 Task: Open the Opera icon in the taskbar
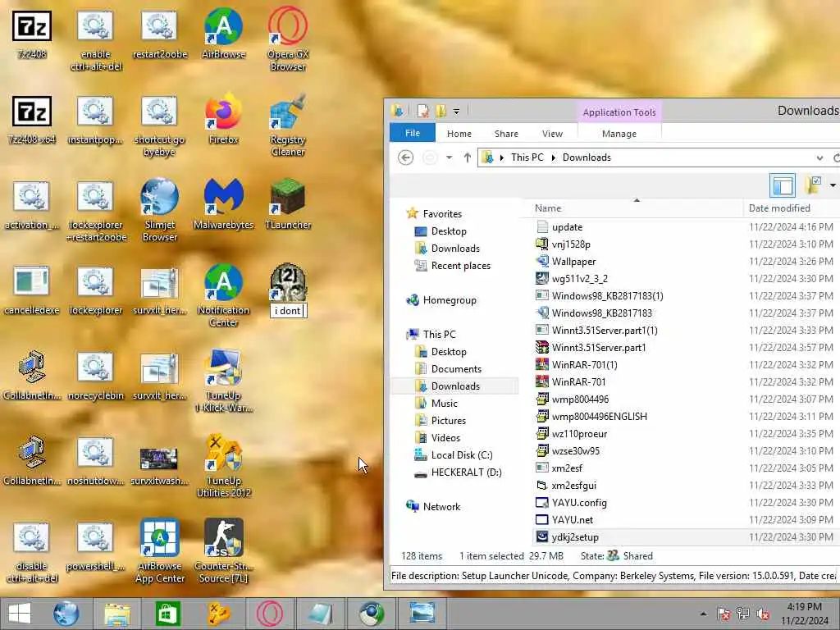coord(269,614)
